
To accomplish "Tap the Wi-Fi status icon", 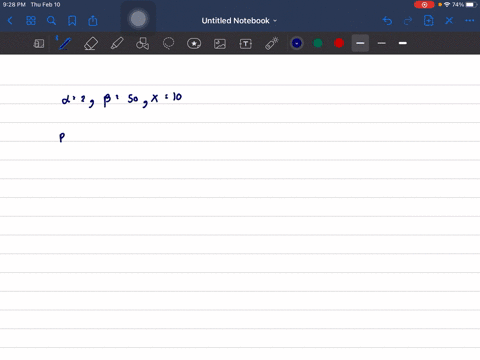I will 447,5.
